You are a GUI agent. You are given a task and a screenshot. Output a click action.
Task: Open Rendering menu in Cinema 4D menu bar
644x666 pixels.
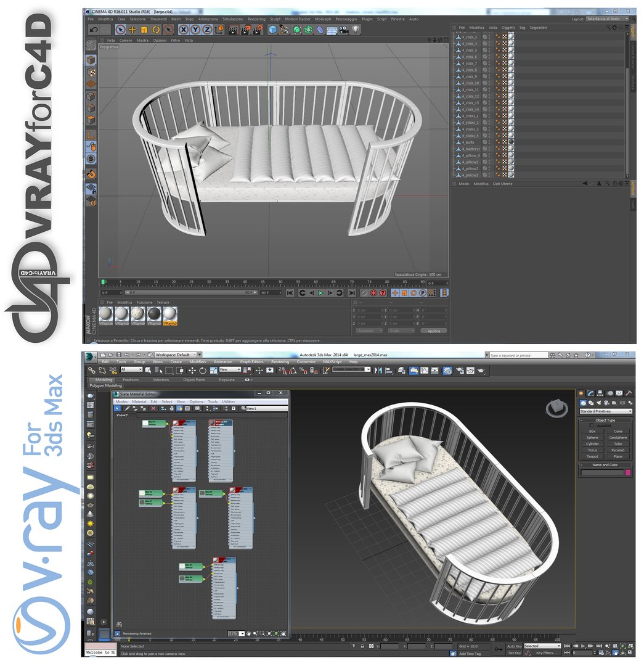coord(256,19)
